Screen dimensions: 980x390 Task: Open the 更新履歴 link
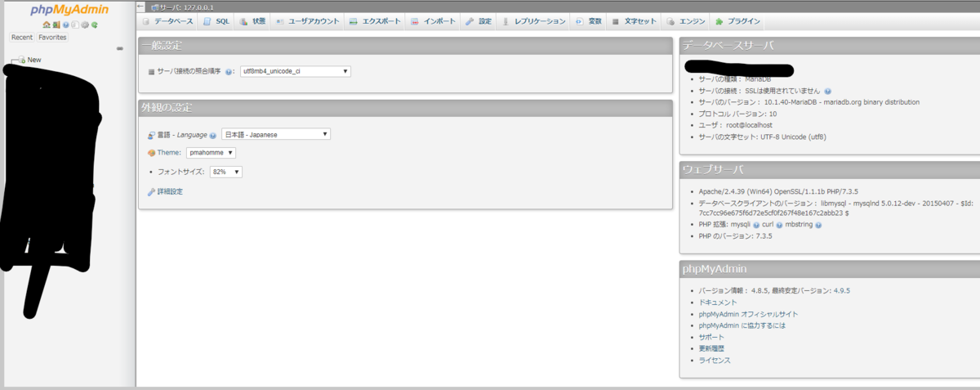(x=711, y=348)
